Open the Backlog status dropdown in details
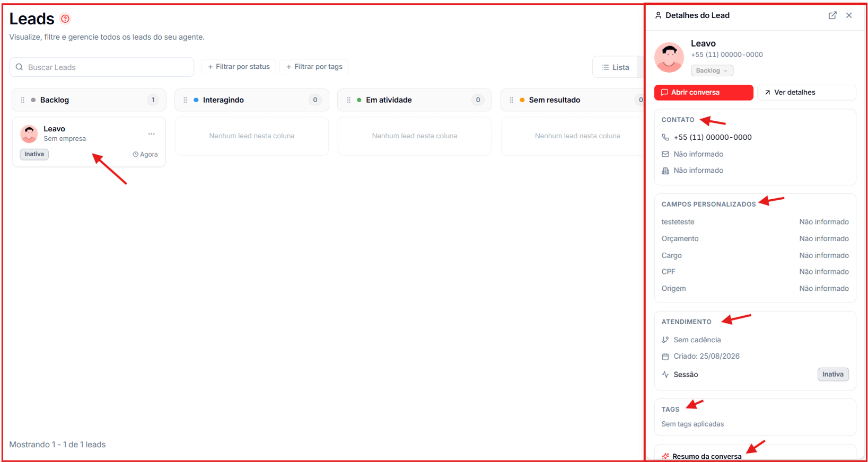The image size is (868, 462). tap(712, 70)
